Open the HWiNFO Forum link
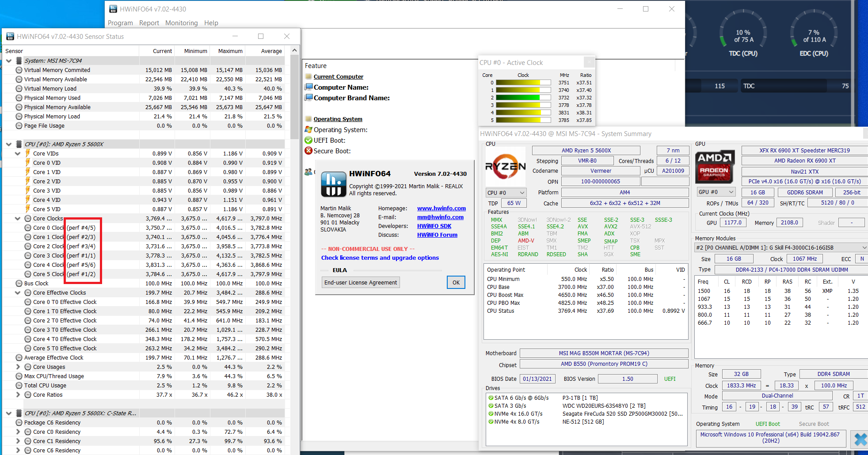868x455 pixels. click(437, 235)
